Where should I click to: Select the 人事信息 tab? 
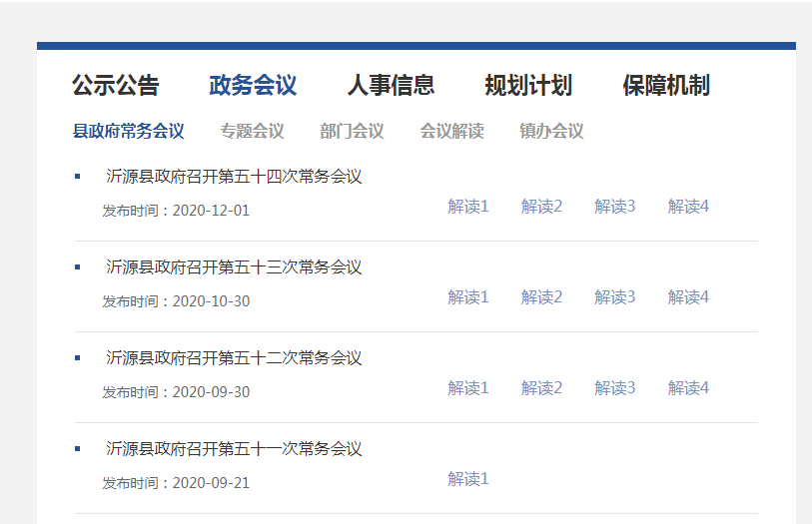point(391,86)
